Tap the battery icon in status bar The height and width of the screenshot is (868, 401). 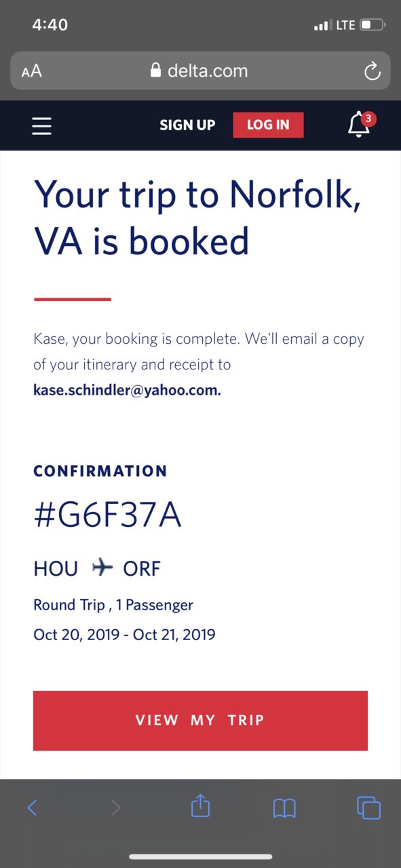pos(372,25)
